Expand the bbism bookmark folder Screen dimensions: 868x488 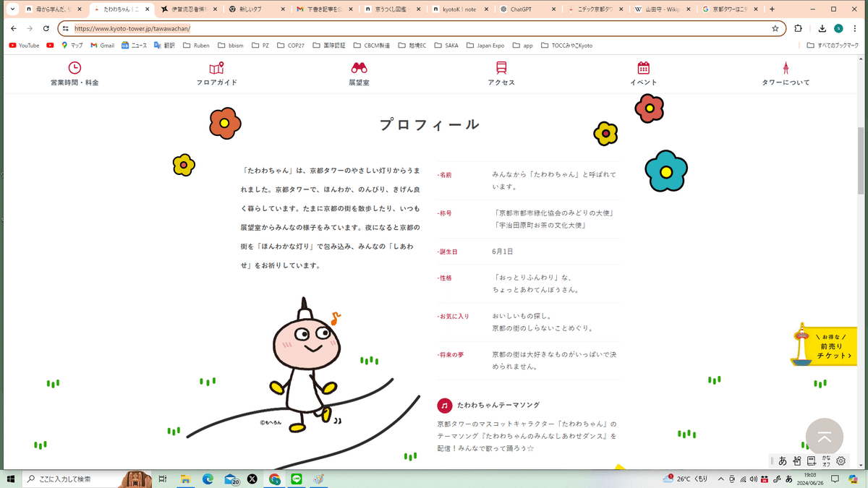pyautogui.click(x=230, y=45)
